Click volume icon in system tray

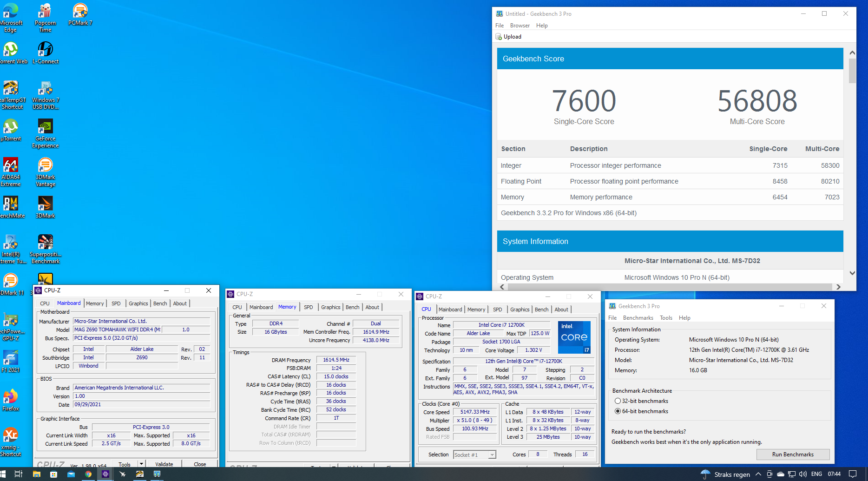click(x=803, y=474)
